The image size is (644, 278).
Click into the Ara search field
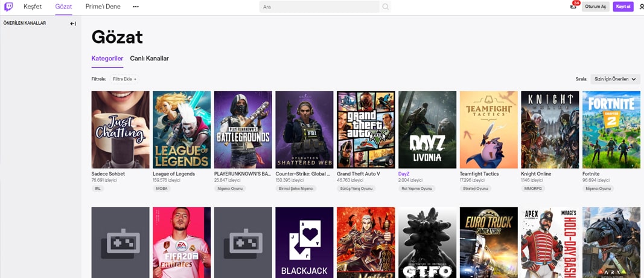(x=319, y=7)
